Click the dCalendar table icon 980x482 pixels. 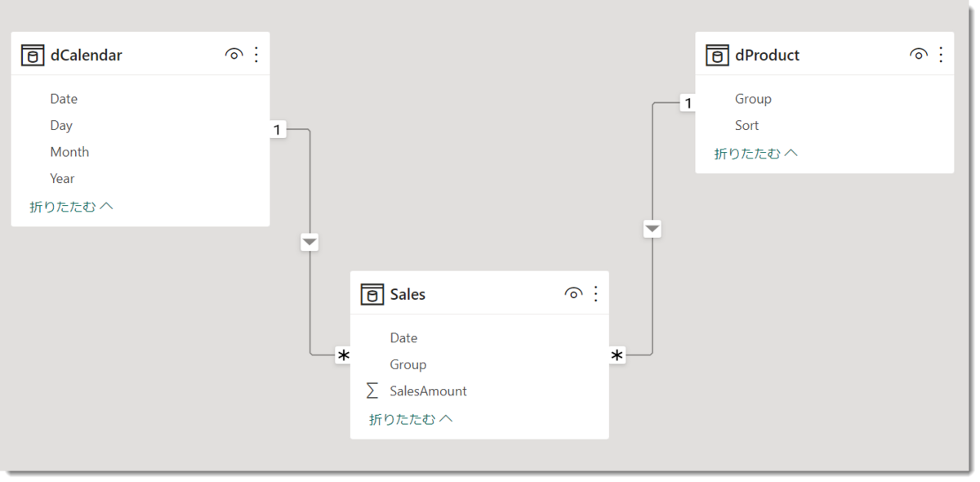pos(33,56)
